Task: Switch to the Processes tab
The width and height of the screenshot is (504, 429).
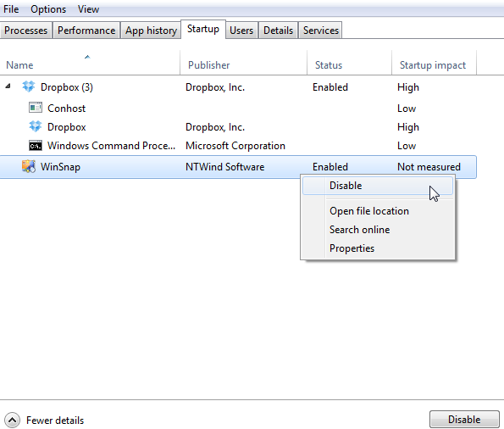Action: (25, 31)
